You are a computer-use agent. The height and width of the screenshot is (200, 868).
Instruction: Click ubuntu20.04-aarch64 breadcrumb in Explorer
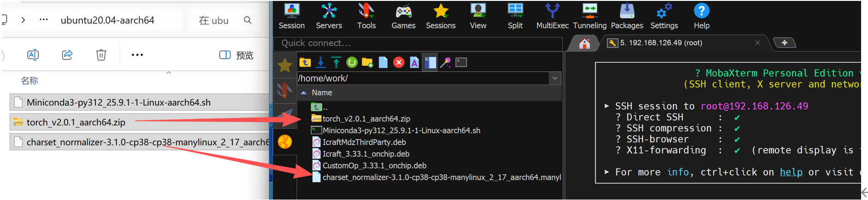[x=107, y=20]
